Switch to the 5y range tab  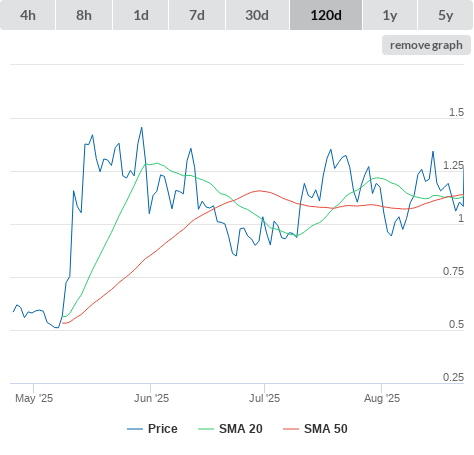[x=446, y=15]
